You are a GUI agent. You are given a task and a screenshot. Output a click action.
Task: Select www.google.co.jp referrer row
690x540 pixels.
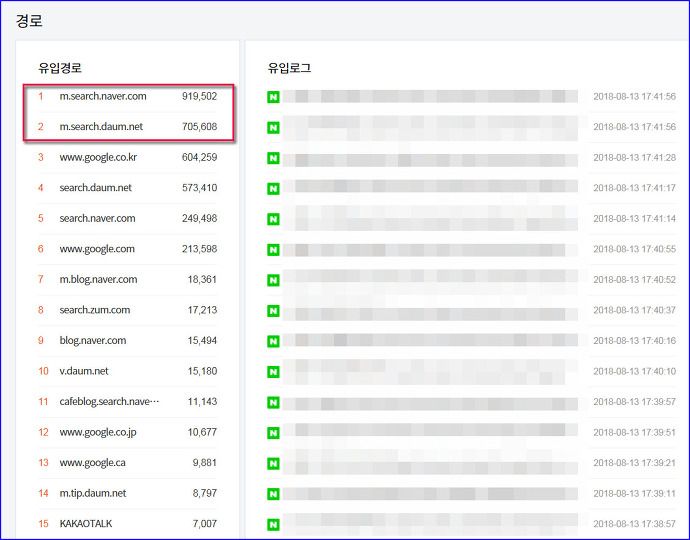coord(128,432)
